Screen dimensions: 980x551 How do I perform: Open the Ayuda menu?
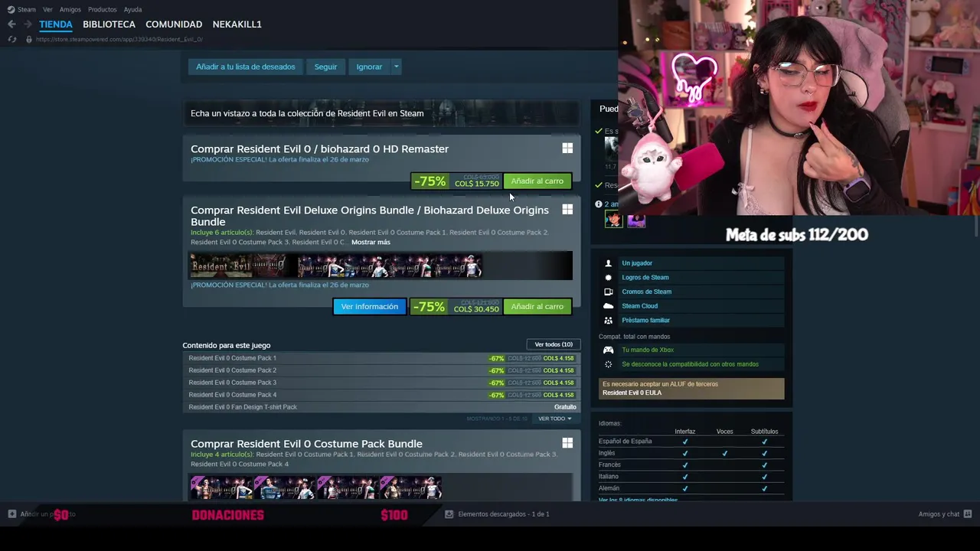pos(132,9)
